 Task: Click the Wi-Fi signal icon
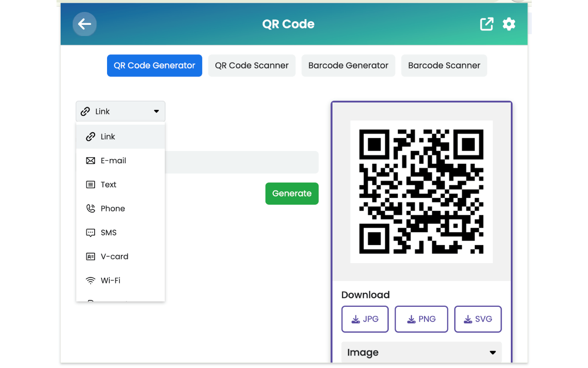(x=90, y=280)
